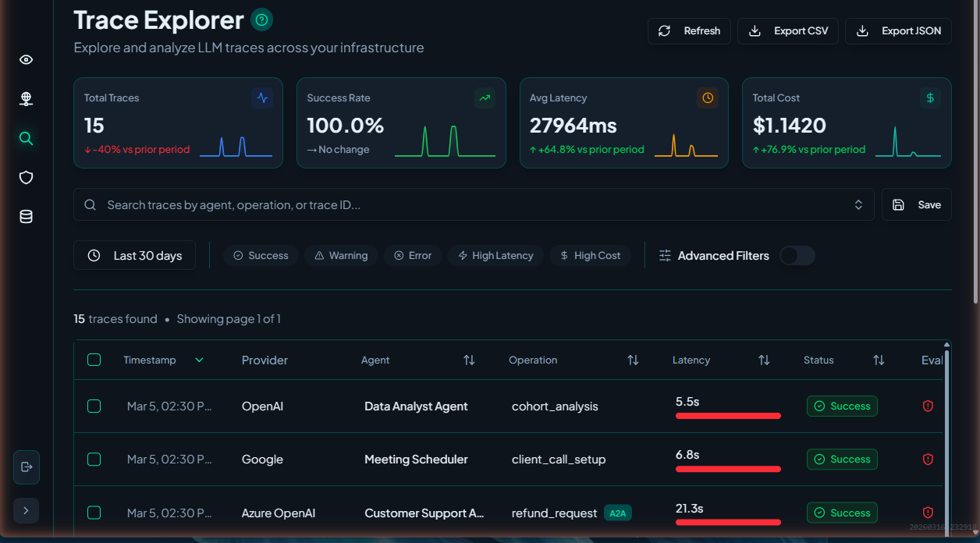The width and height of the screenshot is (980, 543).
Task: Click the eye icon in the sidebar
Action: click(x=26, y=60)
